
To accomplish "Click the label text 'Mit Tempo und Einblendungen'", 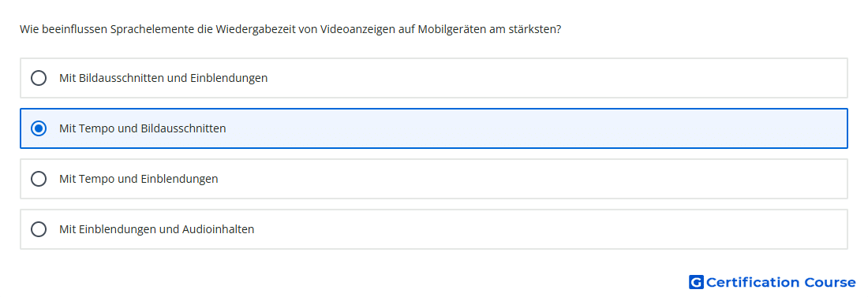I will (138, 179).
